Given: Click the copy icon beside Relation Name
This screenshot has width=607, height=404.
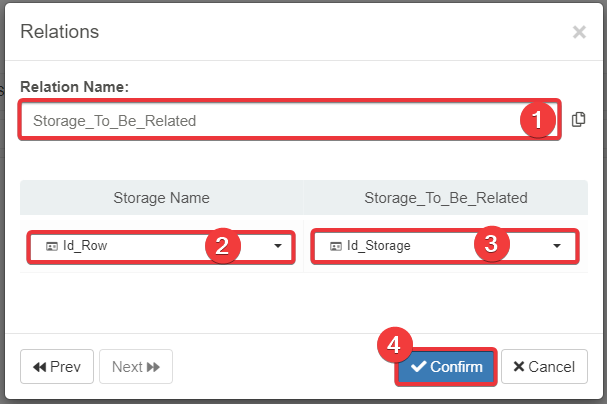Looking at the screenshot, I should point(578,120).
